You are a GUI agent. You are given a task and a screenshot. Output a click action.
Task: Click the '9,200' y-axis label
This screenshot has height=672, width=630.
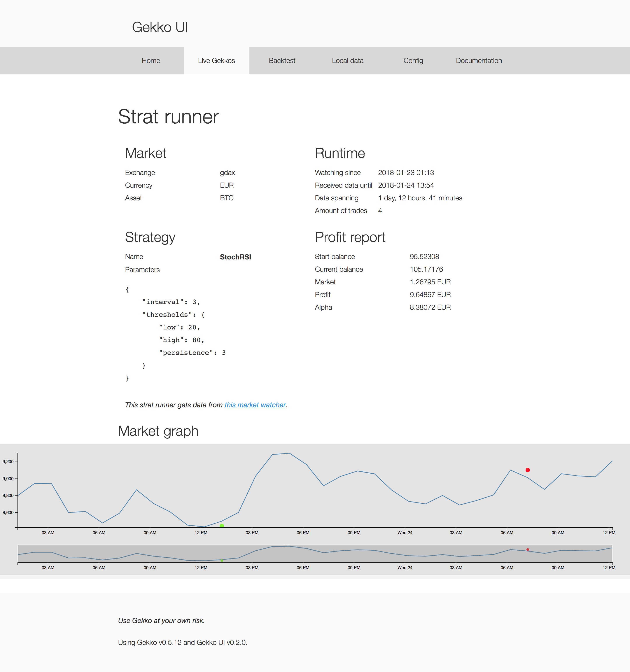click(x=8, y=461)
